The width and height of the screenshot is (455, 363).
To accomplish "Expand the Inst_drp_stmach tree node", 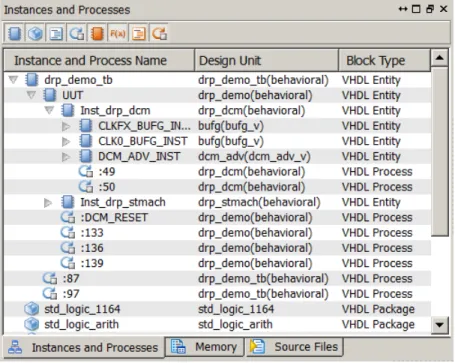I will [48, 202].
